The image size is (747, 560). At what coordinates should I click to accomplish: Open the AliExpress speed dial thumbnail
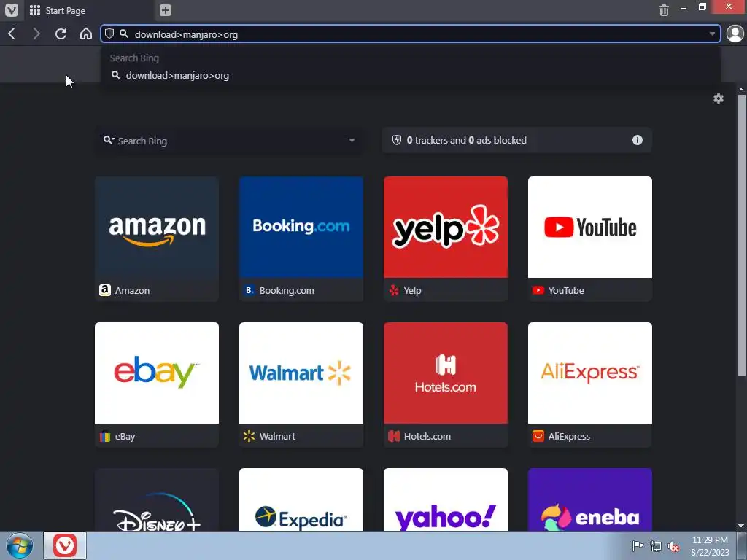point(589,373)
